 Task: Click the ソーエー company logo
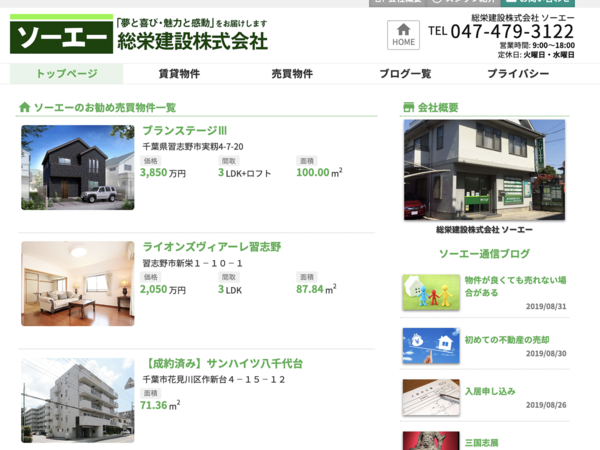(x=61, y=36)
